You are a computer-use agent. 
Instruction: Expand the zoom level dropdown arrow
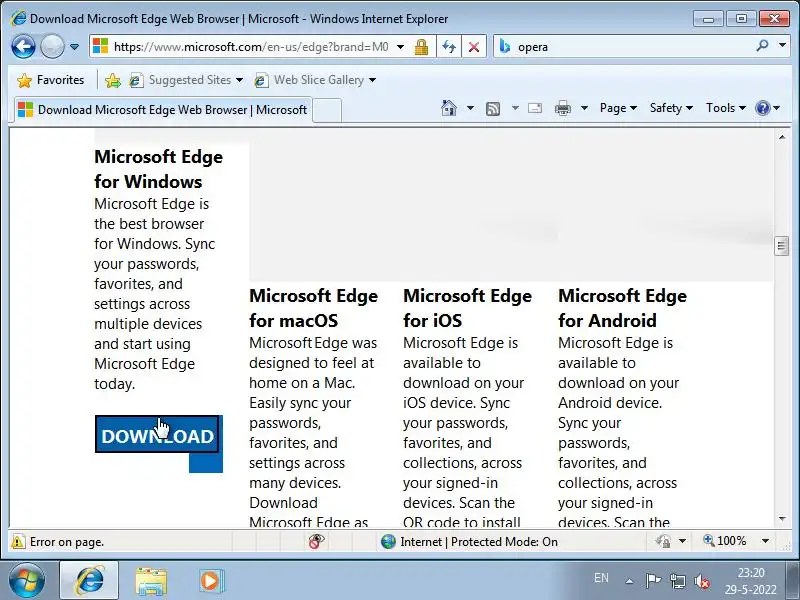click(x=765, y=541)
